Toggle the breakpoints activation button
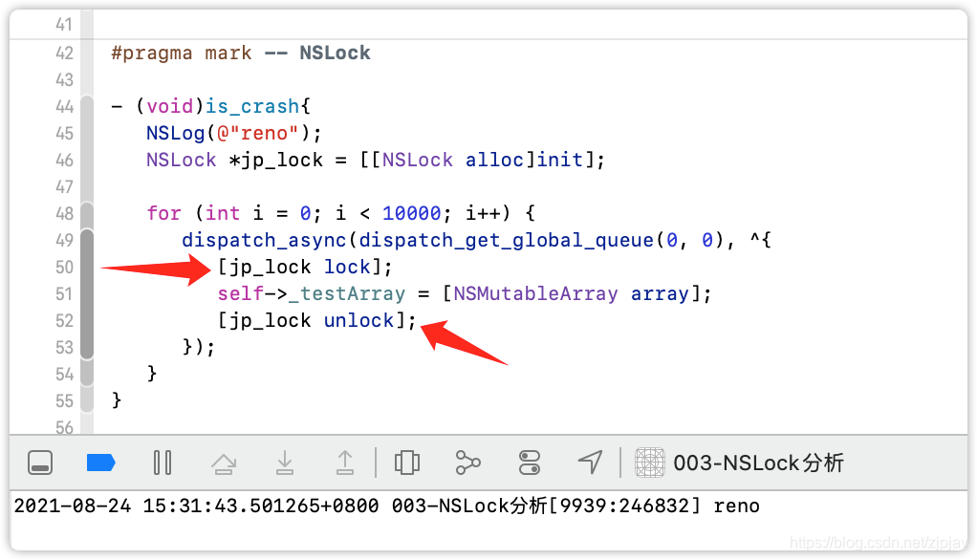 [x=100, y=463]
